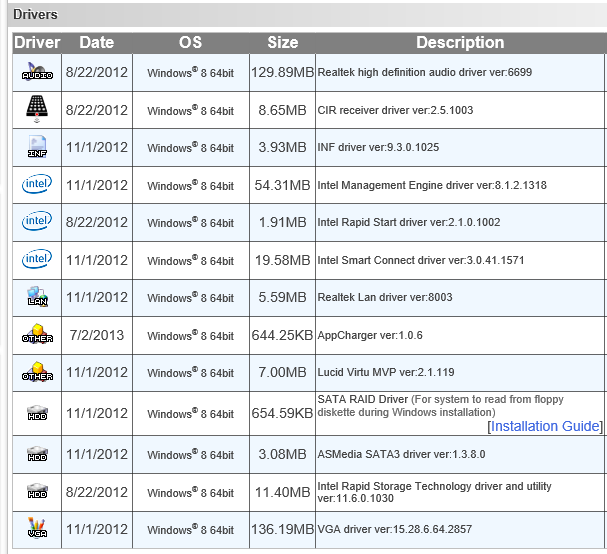
Task: Click the 644.25KB size cell
Action: tap(283, 335)
